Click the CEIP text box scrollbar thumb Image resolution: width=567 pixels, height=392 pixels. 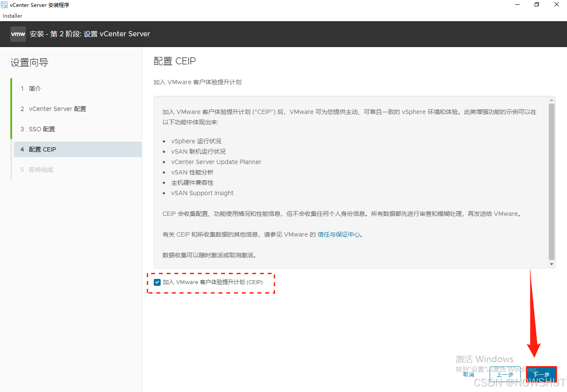point(552,181)
